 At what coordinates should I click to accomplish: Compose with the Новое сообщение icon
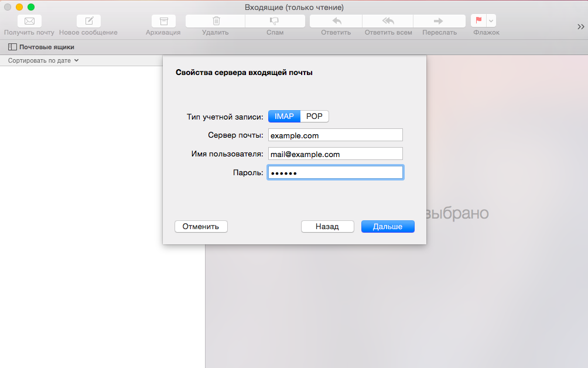point(88,21)
